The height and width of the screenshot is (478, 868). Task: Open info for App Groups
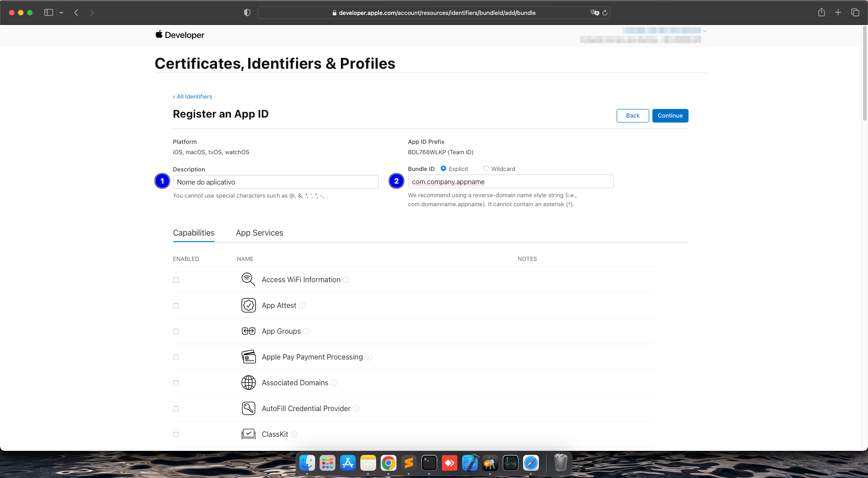click(307, 331)
